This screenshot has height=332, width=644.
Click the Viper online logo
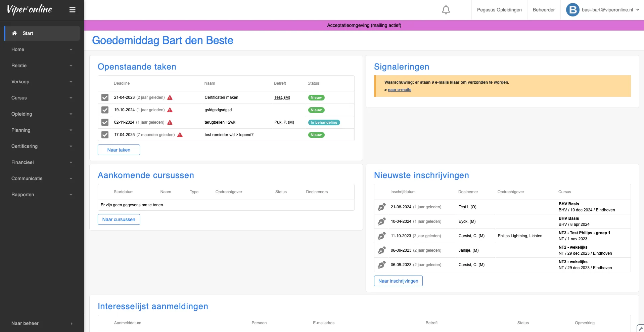click(x=30, y=9)
